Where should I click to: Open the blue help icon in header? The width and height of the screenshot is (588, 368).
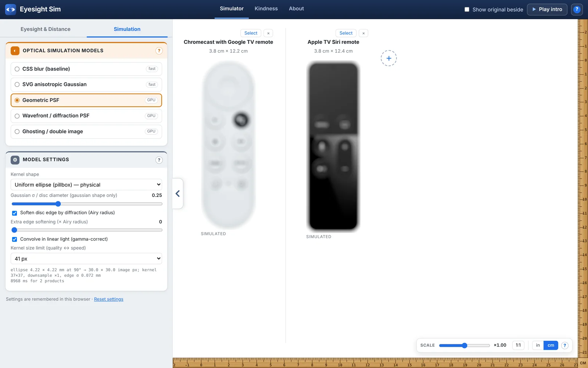pos(577,10)
